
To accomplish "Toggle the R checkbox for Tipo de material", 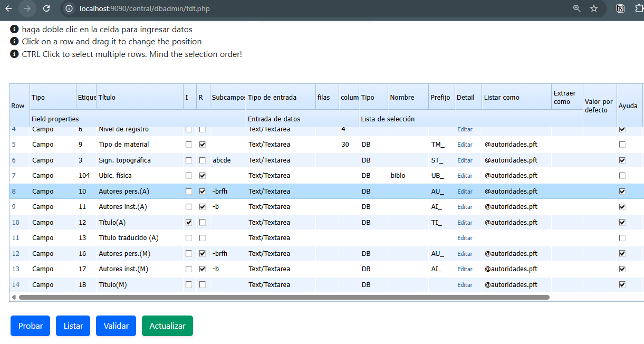I will click(202, 145).
